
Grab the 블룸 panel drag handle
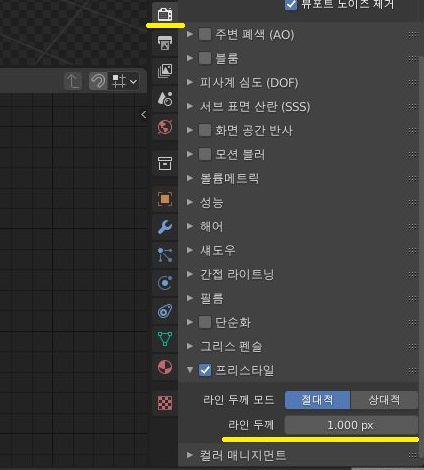[x=413, y=58]
